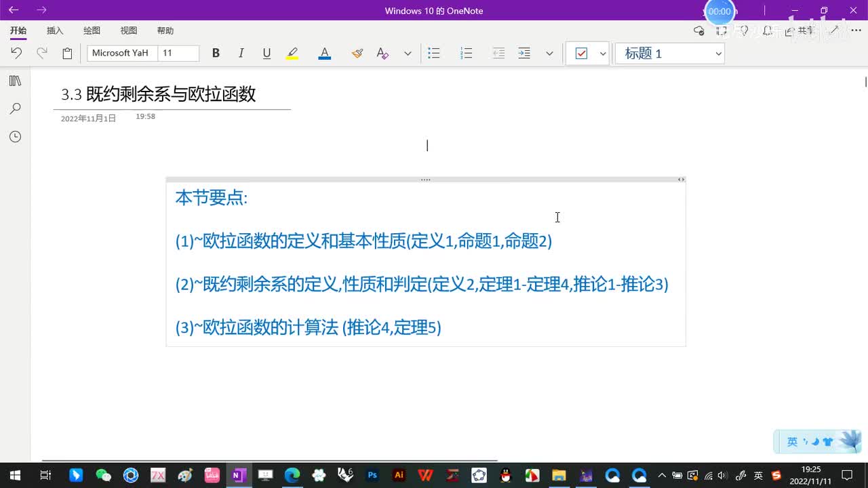868x488 pixels.
Task: Click the page title 3.3 既约剩余系与欧拉函数
Action: coord(159,94)
